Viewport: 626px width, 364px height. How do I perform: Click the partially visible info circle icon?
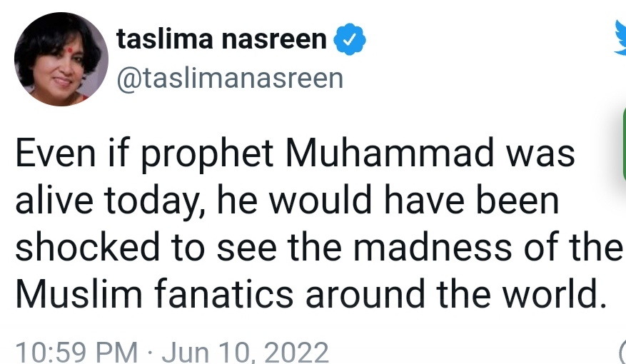click(623, 352)
